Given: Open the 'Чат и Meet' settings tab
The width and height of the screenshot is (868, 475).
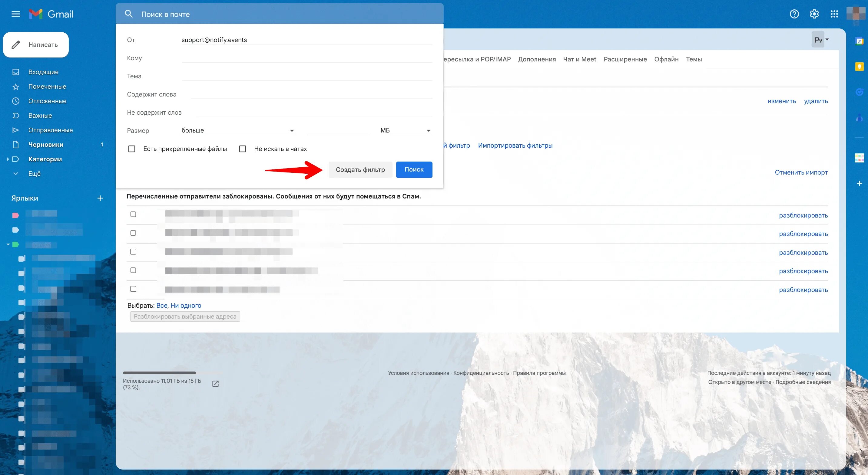Looking at the screenshot, I should (579, 59).
